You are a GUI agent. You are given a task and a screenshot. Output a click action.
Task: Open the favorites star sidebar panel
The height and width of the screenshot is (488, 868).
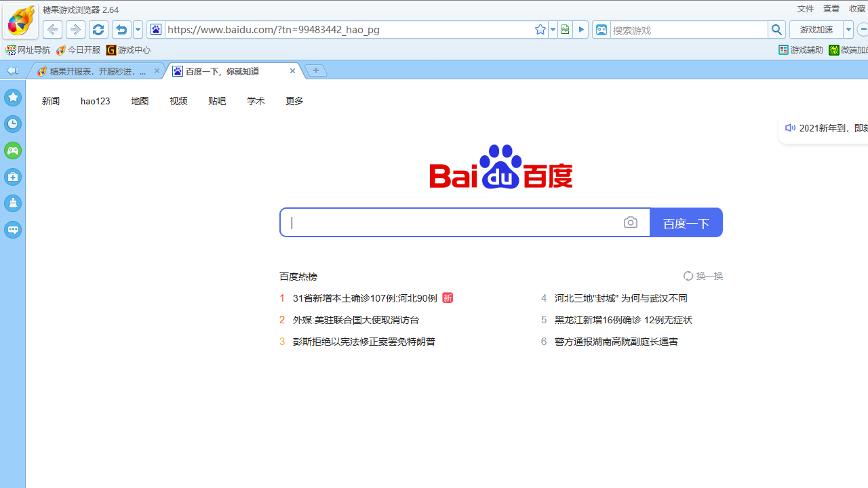pos(13,97)
